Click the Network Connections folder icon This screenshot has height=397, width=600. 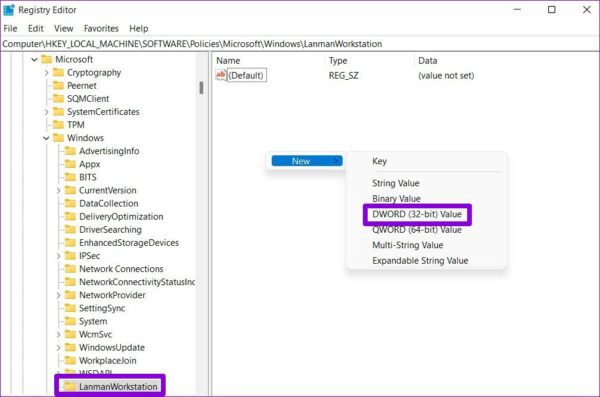pos(70,269)
